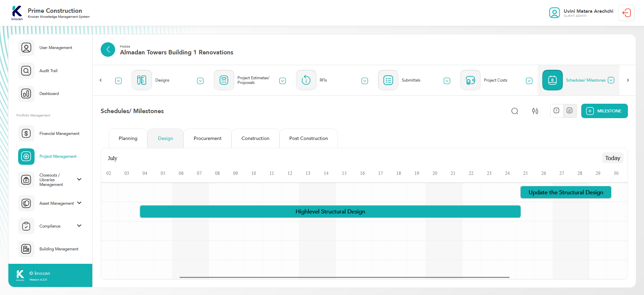
Task: Switch to the Procurement tab
Action: click(x=207, y=138)
